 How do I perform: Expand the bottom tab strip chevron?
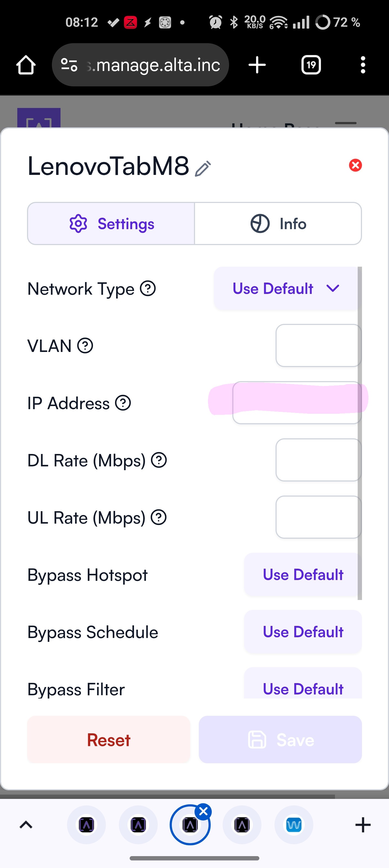pos(26,825)
